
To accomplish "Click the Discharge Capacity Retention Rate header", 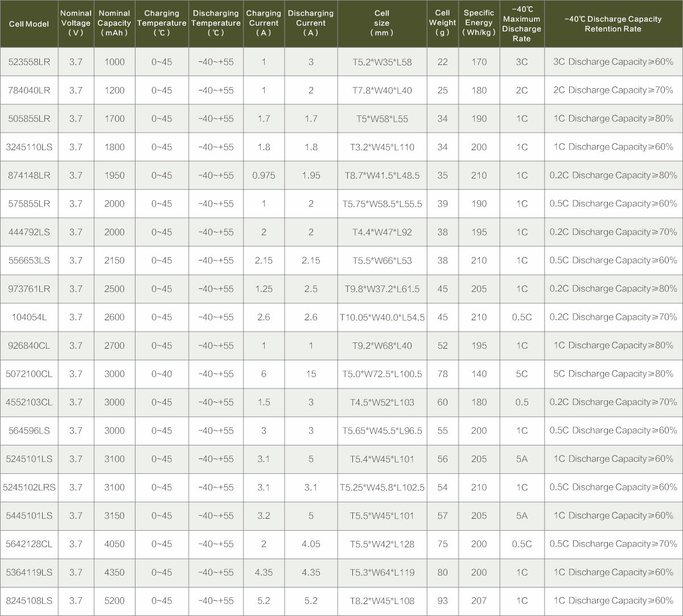I will pos(613,24).
